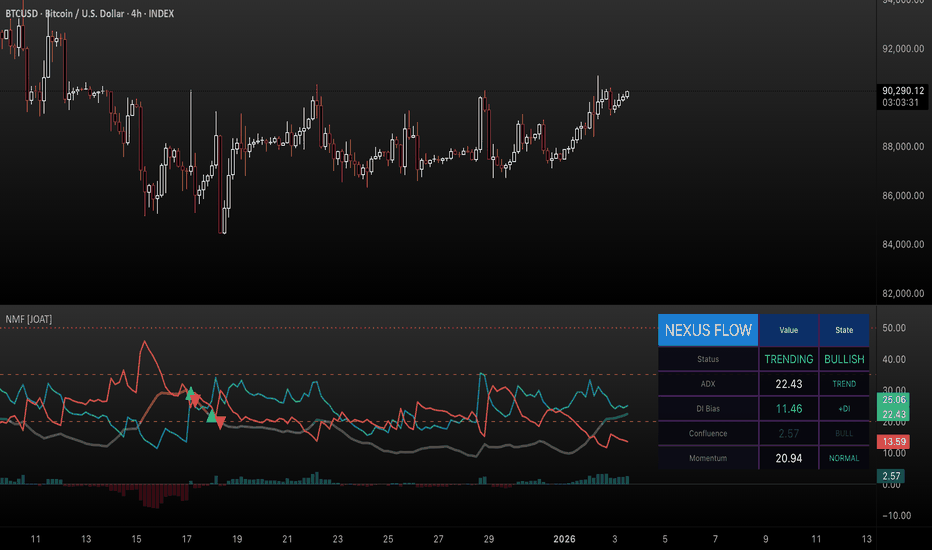Click the teal 2.57 histogram value label

[x=891, y=476]
